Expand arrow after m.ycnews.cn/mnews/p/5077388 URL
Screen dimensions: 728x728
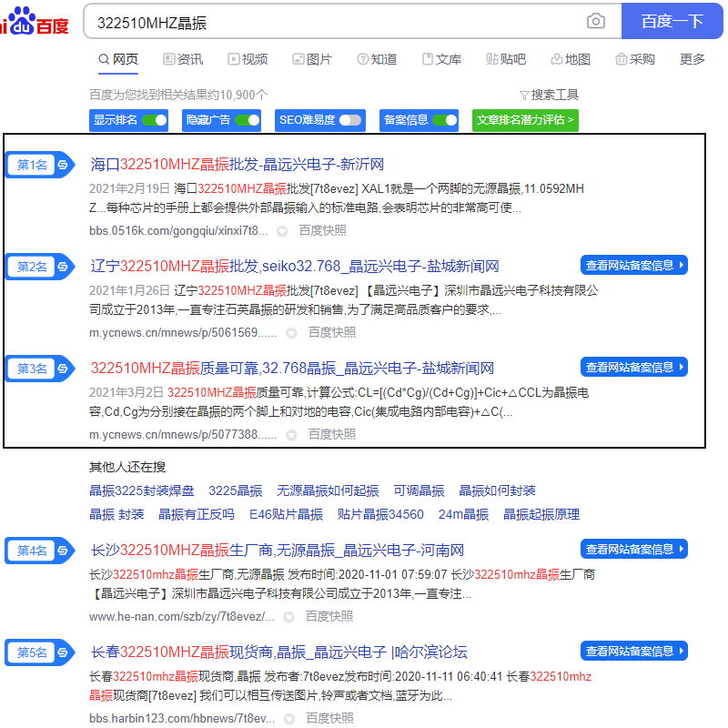[x=291, y=435]
